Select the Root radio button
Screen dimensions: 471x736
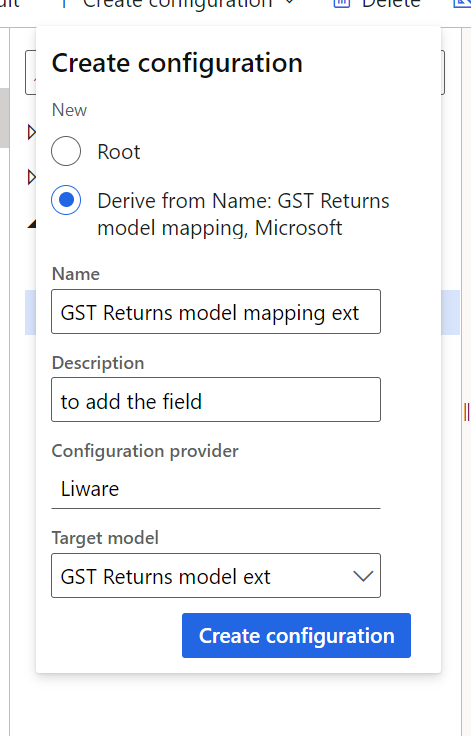[x=66, y=151]
